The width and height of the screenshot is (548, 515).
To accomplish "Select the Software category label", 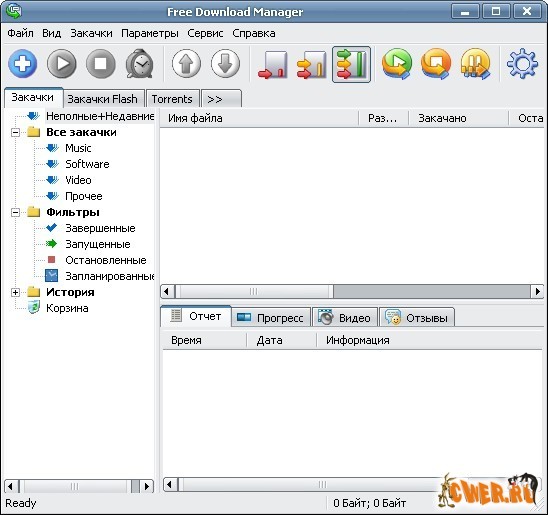I will coord(87,164).
